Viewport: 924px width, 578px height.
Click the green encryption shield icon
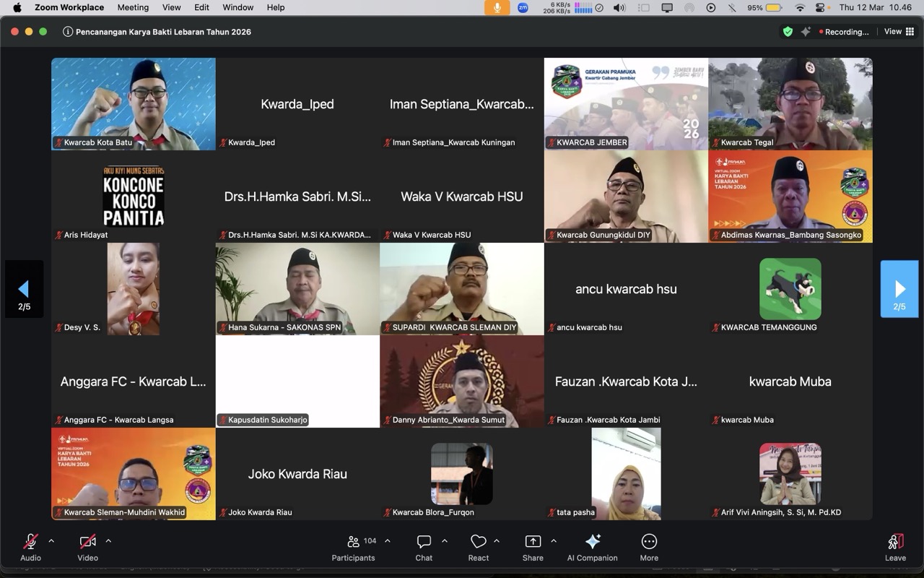pyautogui.click(x=788, y=32)
